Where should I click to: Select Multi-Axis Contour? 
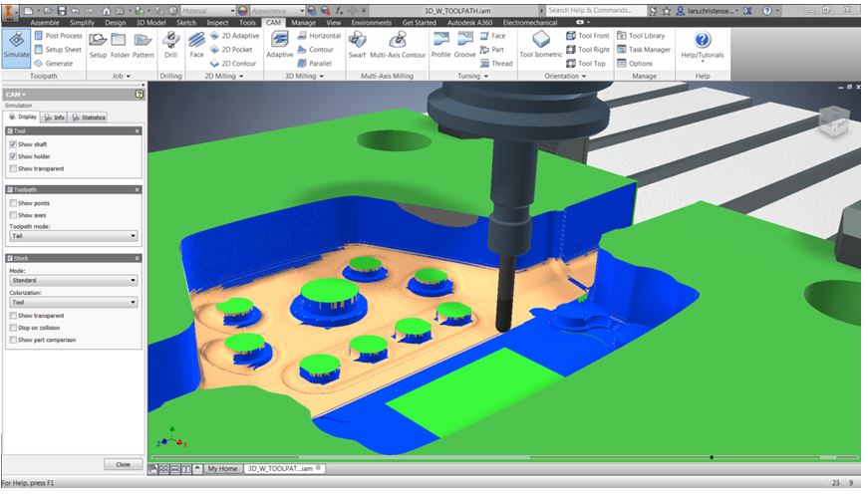tap(398, 46)
